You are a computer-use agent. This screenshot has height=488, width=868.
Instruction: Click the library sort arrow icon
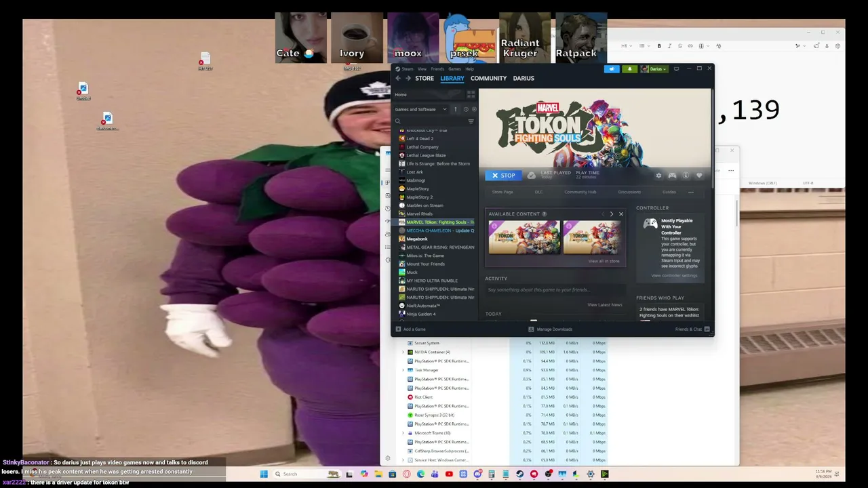tap(456, 109)
